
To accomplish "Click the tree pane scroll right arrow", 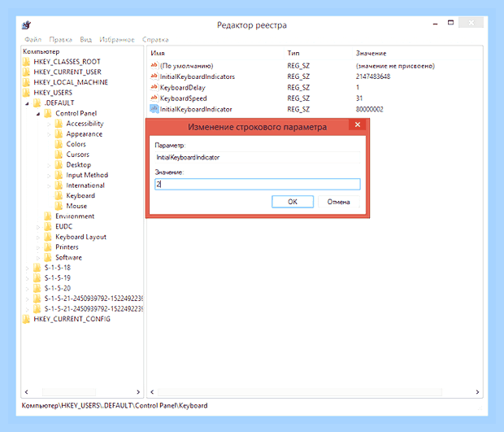I will (x=138, y=392).
